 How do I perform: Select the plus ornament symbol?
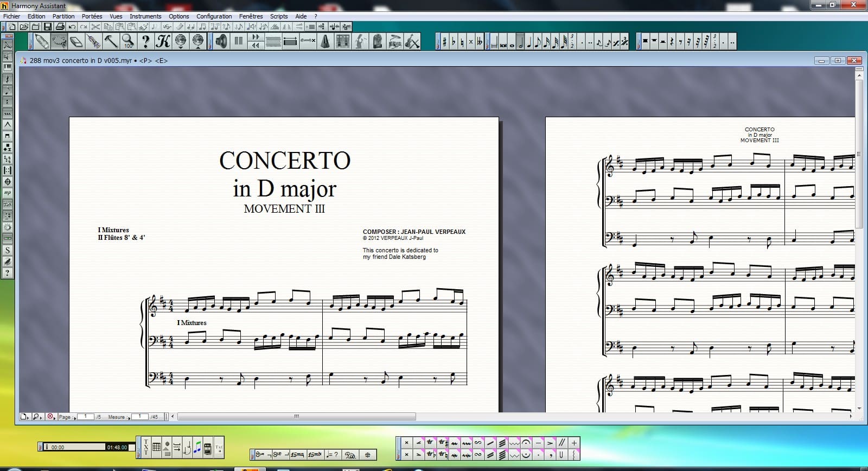[x=574, y=443]
